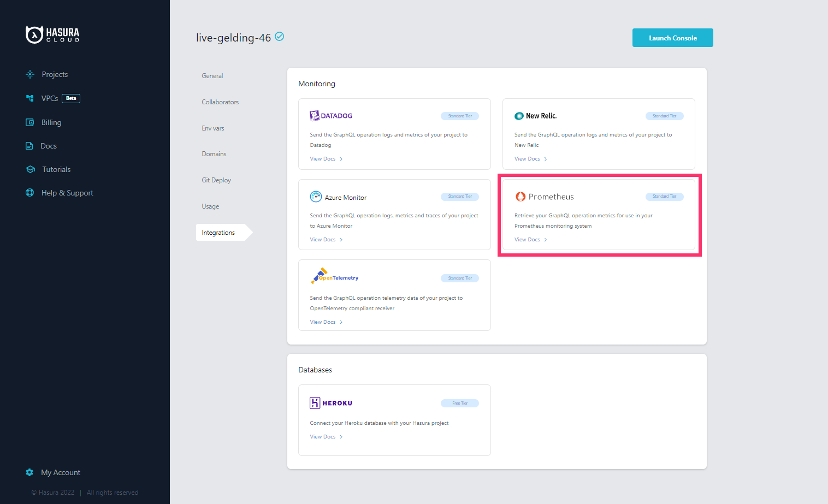Viewport: 828px width, 504px height.
Task: Open Tutorials via the graduation cap icon
Action: (31, 169)
